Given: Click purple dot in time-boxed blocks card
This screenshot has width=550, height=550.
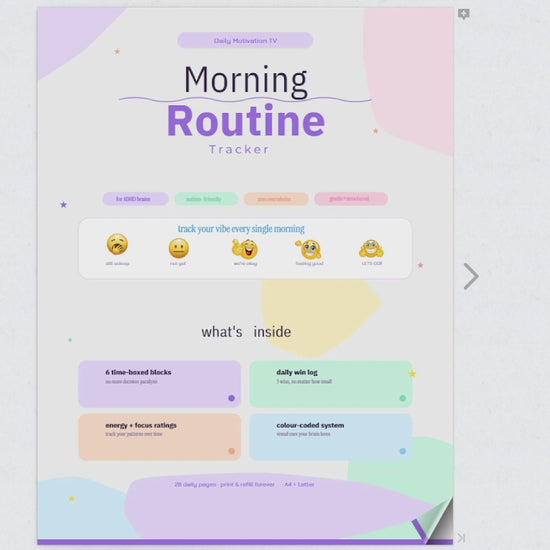Looking at the screenshot, I should coord(232,398).
